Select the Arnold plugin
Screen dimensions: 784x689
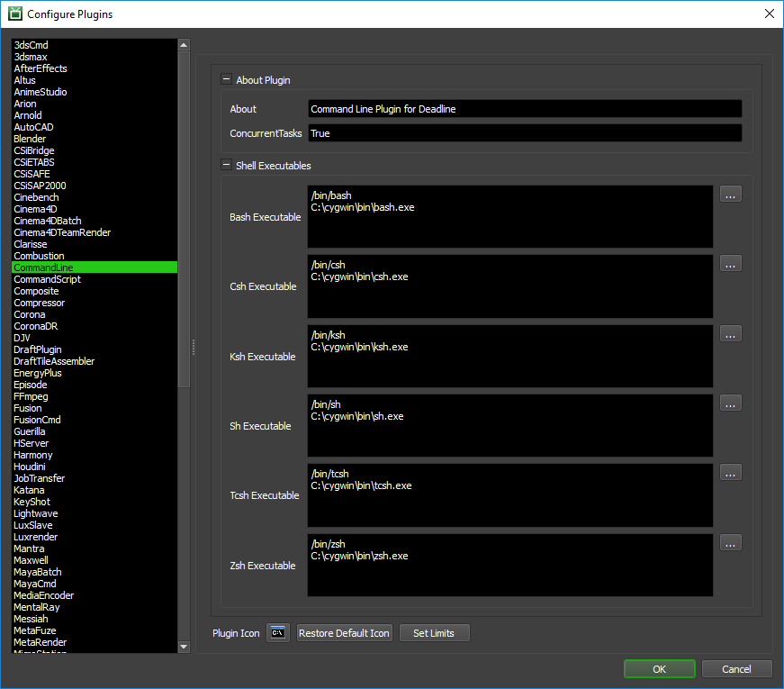click(x=95, y=115)
